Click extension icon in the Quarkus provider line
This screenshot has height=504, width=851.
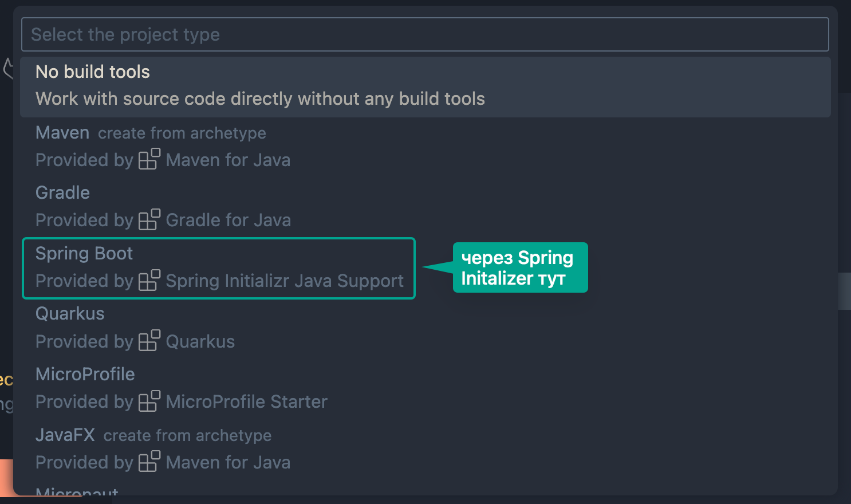pos(149,340)
